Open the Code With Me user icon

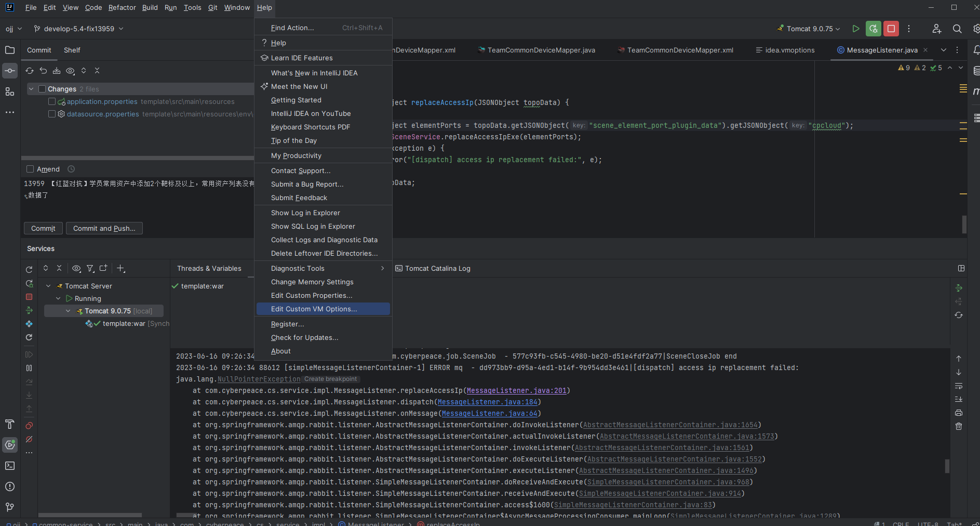[936, 29]
